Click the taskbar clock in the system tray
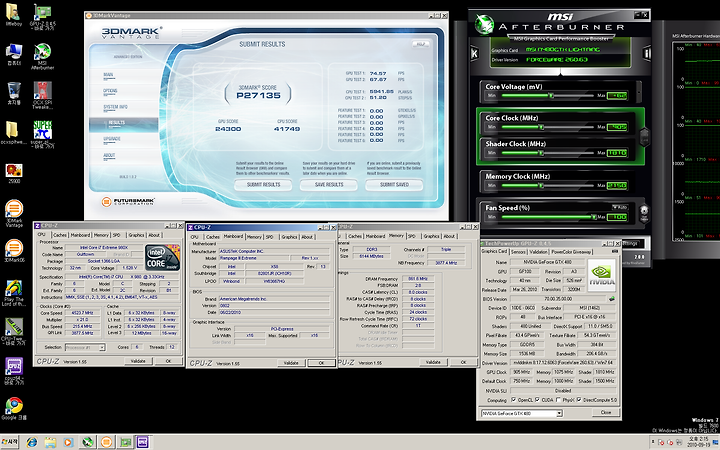The image size is (720, 450). 697,442
